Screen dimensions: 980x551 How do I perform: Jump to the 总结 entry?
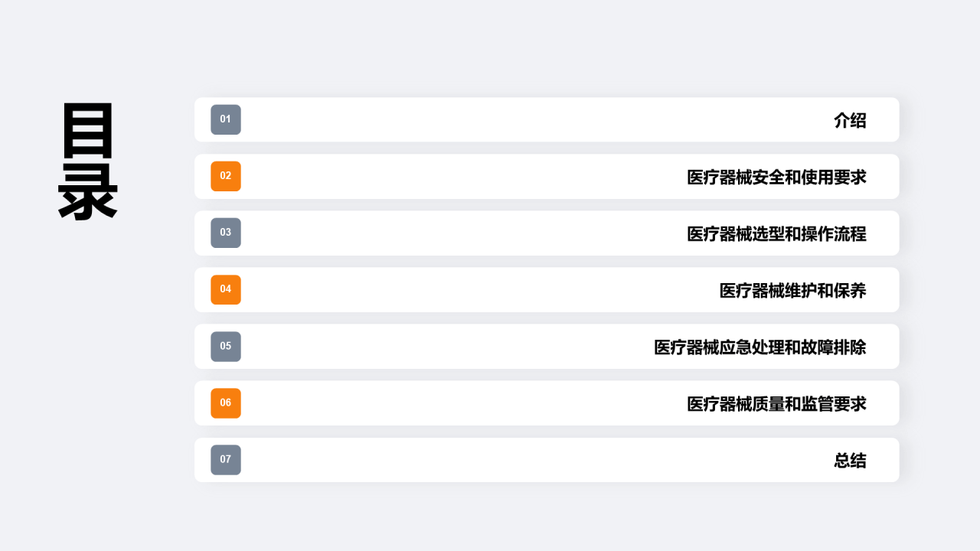click(850, 460)
